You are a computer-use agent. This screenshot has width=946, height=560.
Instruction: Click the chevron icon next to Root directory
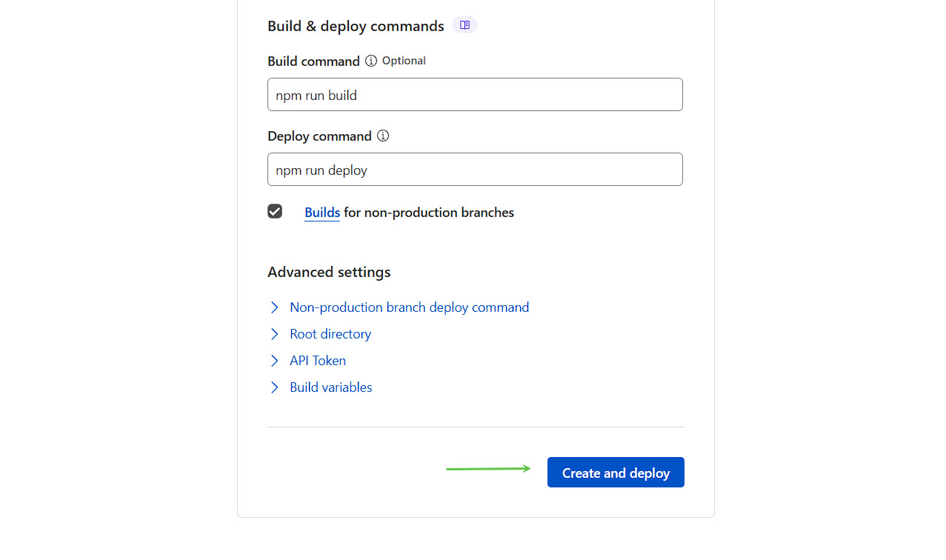(x=275, y=334)
